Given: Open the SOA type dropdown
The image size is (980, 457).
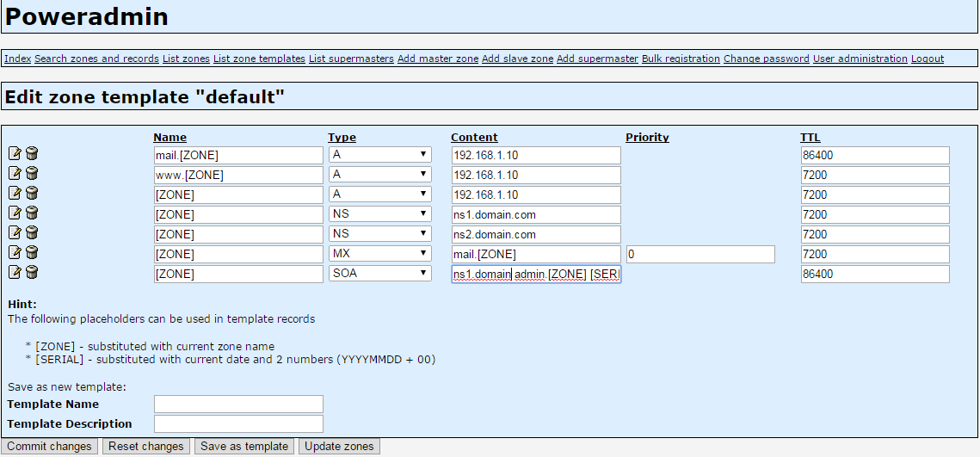Looking at the screenshot, I should pyautogui.click(x=380, y=274).
